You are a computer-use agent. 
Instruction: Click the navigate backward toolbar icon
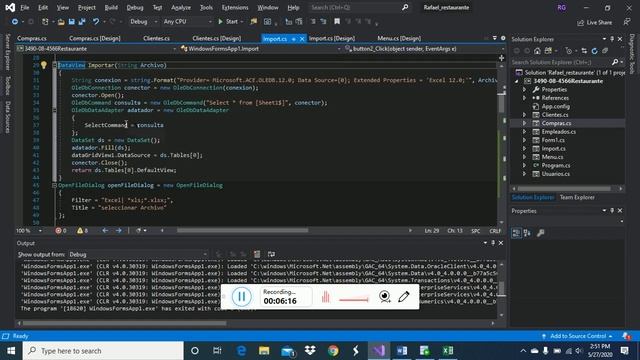[x=15, y=22]
